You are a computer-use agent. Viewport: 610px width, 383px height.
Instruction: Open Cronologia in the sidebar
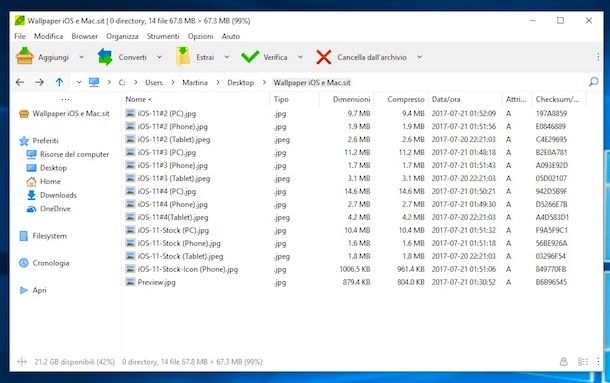51,264
